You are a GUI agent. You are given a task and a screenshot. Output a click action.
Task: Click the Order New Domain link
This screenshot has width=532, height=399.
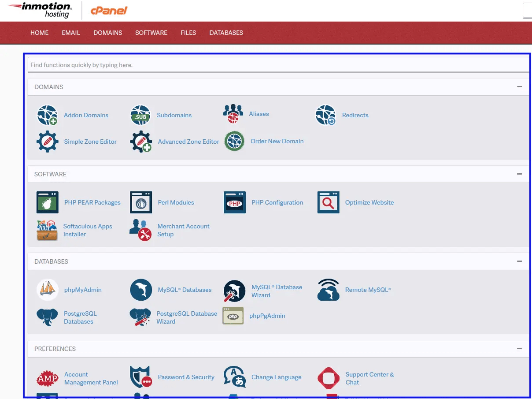point(276,141)
